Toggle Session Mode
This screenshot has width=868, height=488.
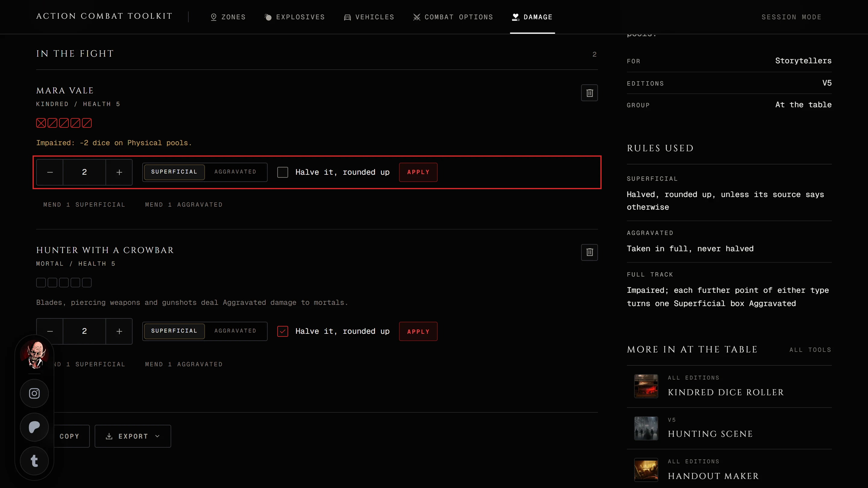(x=791, y=17)
